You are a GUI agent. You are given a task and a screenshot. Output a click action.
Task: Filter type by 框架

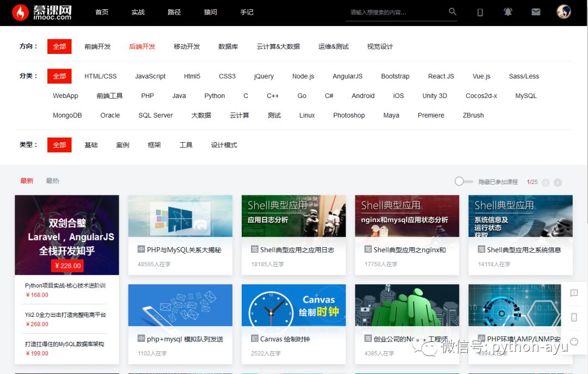pos(154,145)
